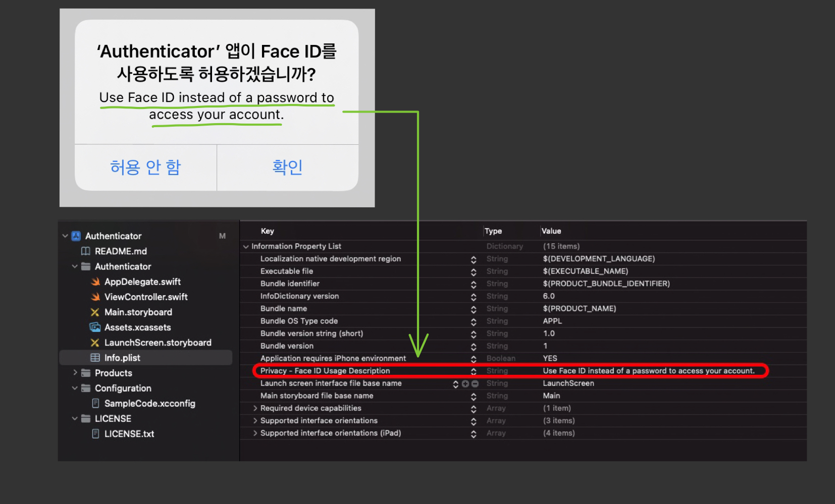
Task: Click the README.md book icon
Action: (86, 251)
